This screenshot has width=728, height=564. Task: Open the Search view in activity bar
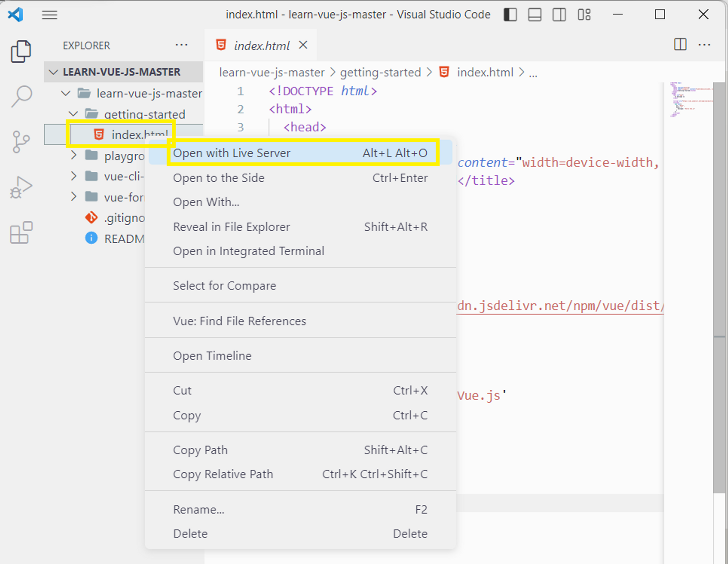[21, 97]
